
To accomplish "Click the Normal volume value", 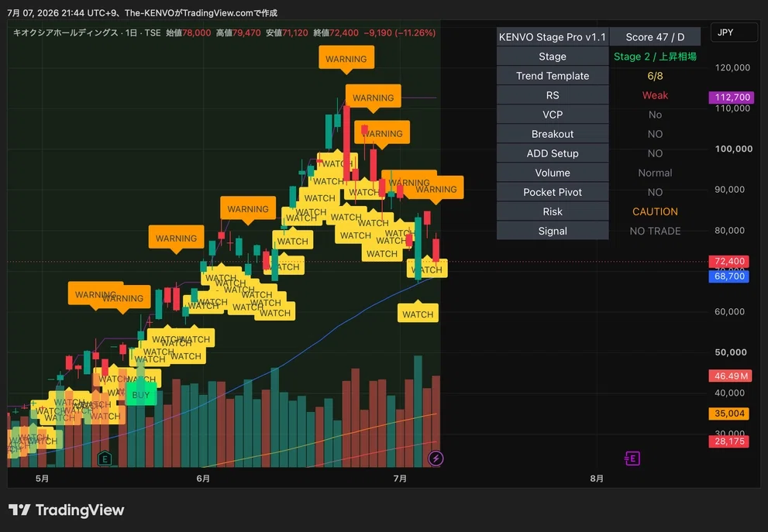I will tap(655, 173).
